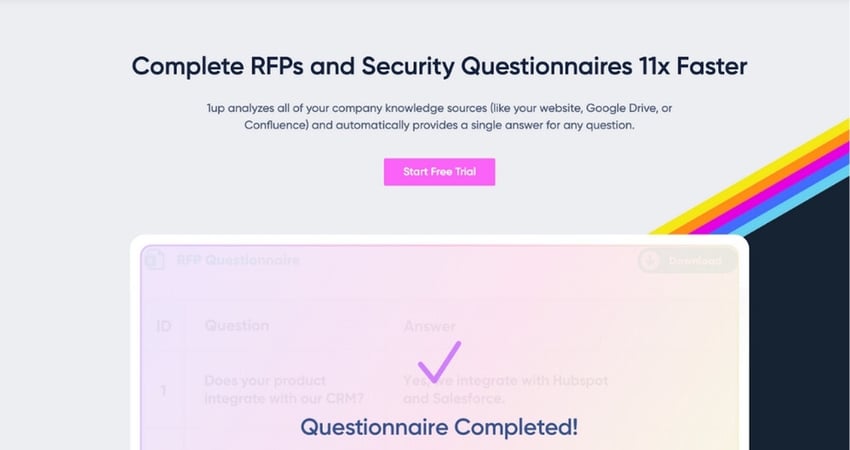Viewport: 850px width, 450px height.
Task: Click the RFP Questionnaire card title
Action: click(x=238, y=261)
